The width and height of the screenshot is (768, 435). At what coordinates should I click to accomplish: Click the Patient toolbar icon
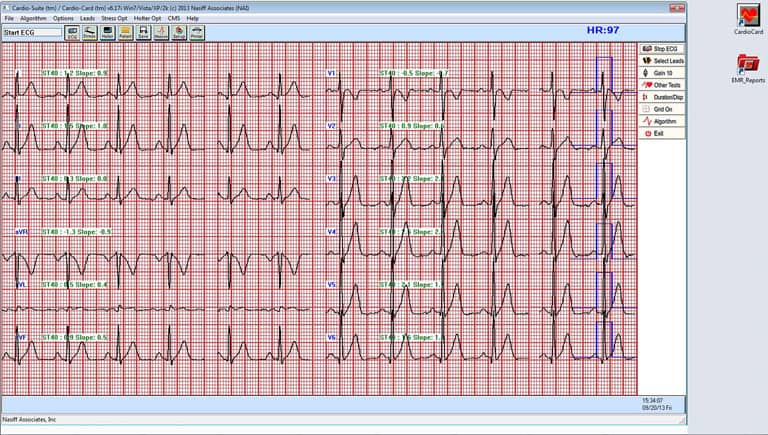pyautogui.click(x=125, y=32)
